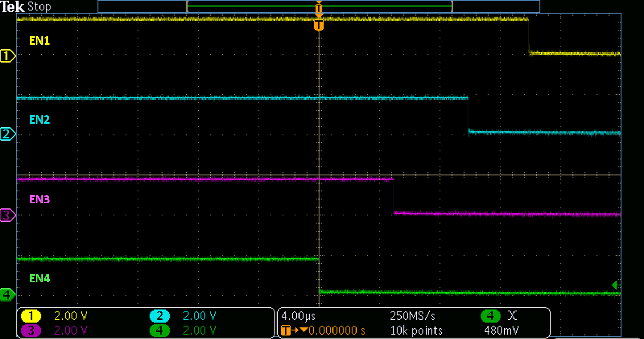644x339 pixels.
Task: Click the green channel 4 ground marker
Action: coord(7,295)
